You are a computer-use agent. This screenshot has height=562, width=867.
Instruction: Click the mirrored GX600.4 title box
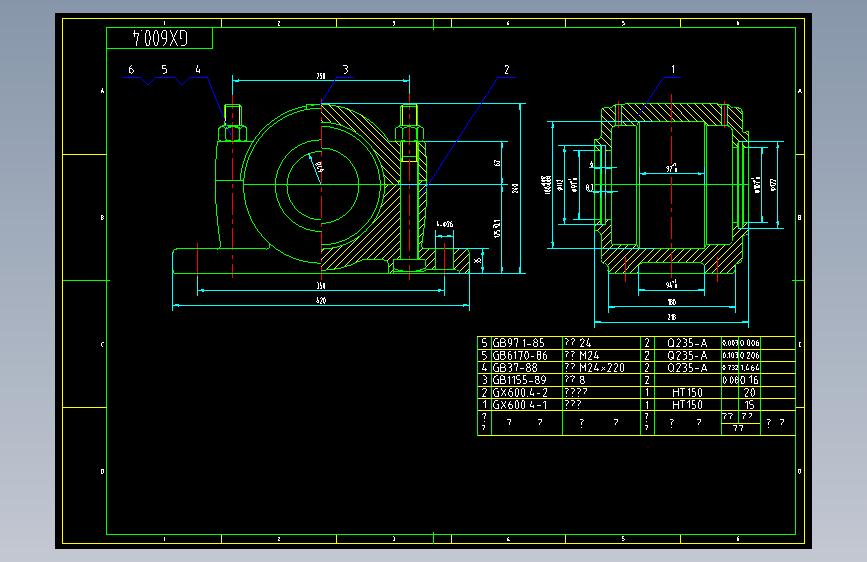[159, 38]
